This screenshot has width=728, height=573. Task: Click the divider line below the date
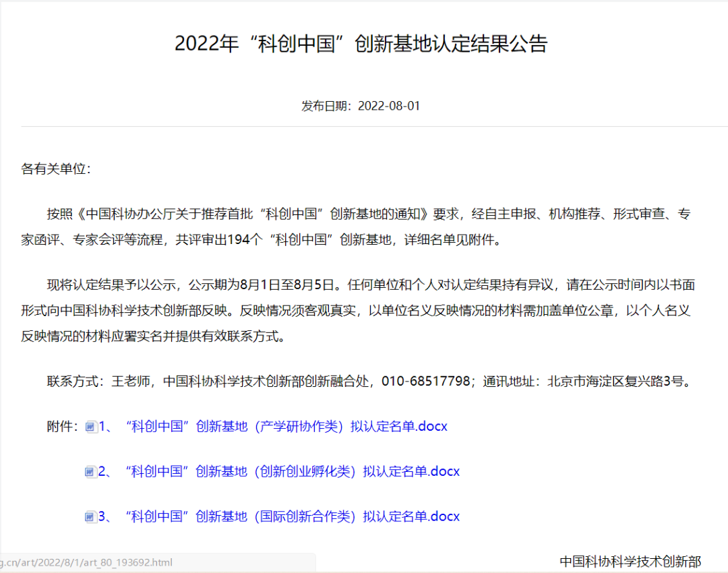click(364, 128)
